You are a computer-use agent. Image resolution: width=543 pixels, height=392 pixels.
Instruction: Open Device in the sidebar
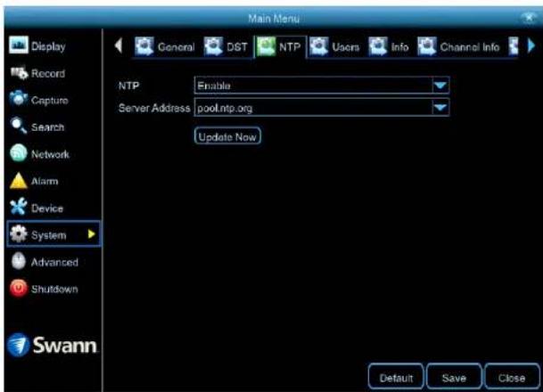[x=47, y=208]
